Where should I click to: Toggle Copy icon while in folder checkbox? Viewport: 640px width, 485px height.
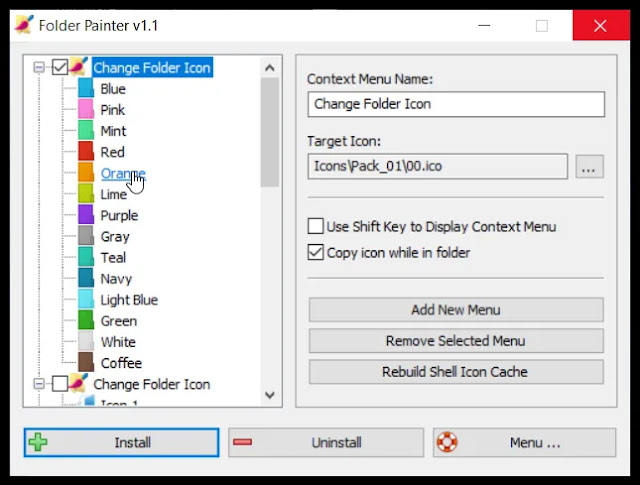[x=316, y=252]
